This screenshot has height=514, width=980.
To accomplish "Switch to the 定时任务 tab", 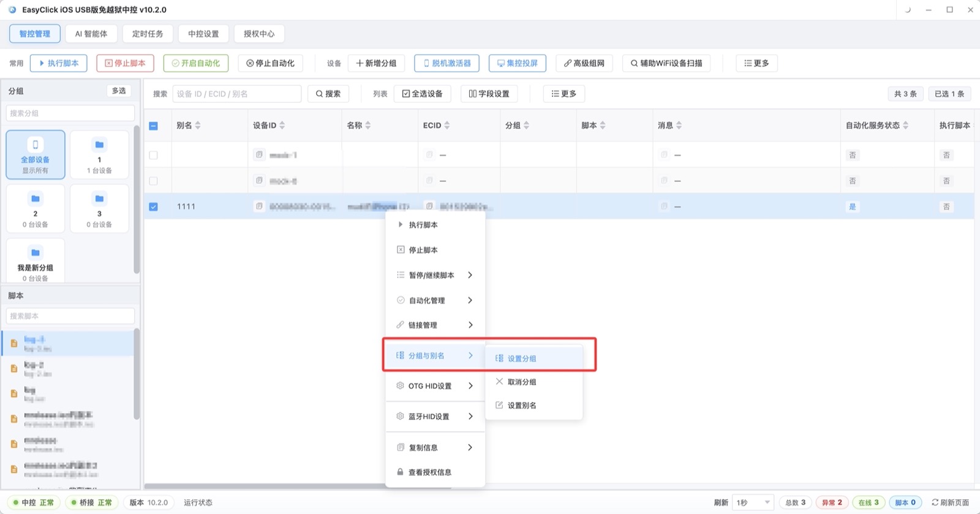I will pos(148,34).
